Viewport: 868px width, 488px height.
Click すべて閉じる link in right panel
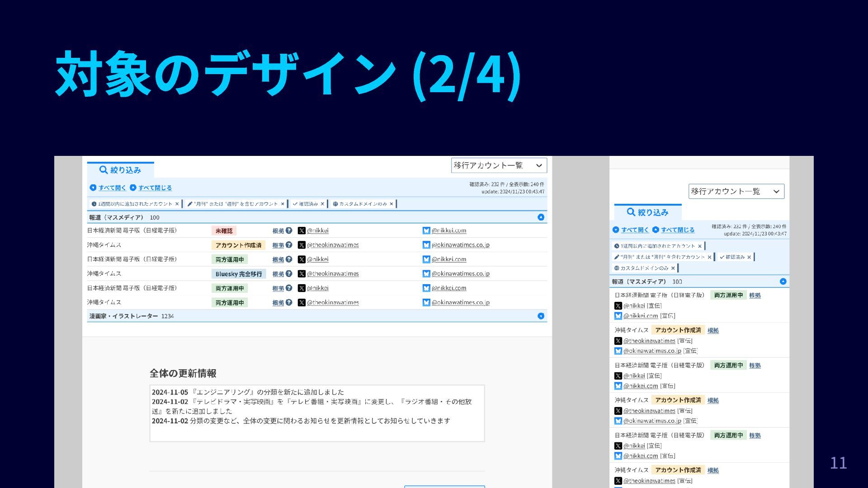[x=677, y=230]
